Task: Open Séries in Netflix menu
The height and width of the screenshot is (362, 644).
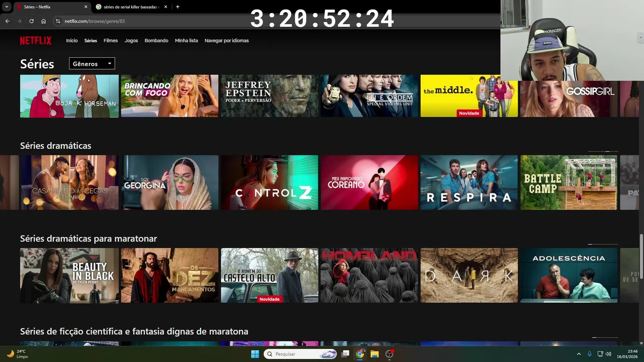Action: pos(91,41)
